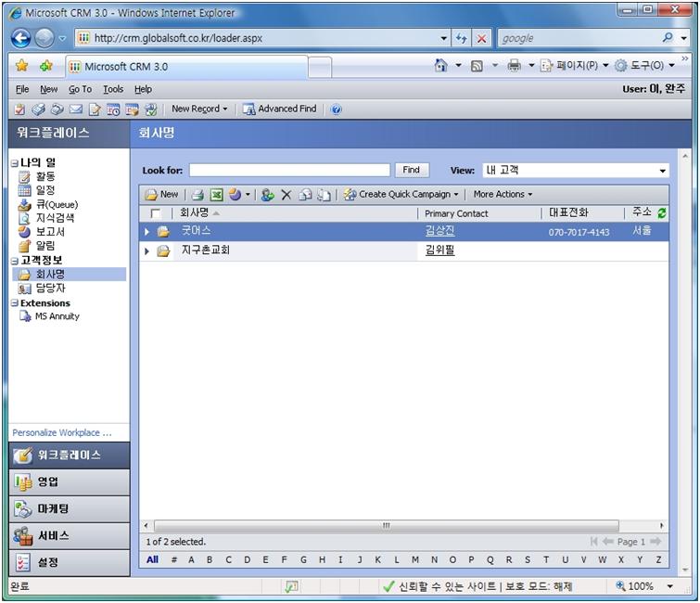This screenshot has height=603, width=700.
Task: Click browser refresh icon beside address bar
Action: (461, 38)
